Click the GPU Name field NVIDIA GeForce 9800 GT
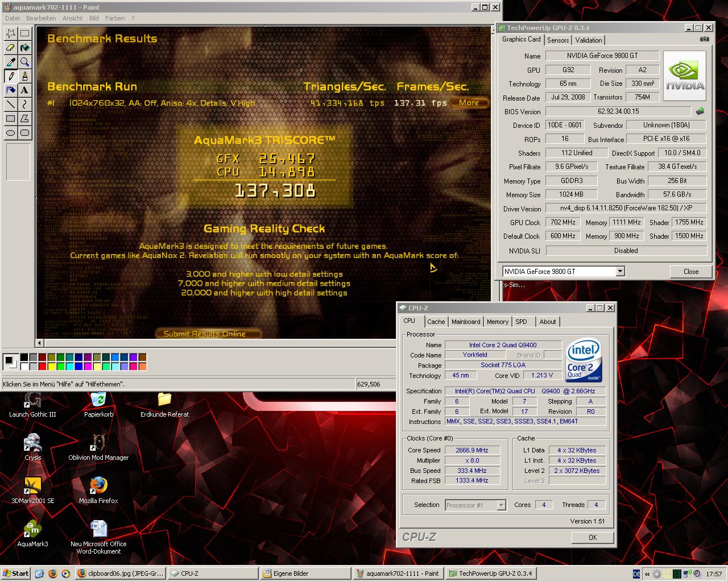This screenshot has width=728, height=582. pos(602,56)
